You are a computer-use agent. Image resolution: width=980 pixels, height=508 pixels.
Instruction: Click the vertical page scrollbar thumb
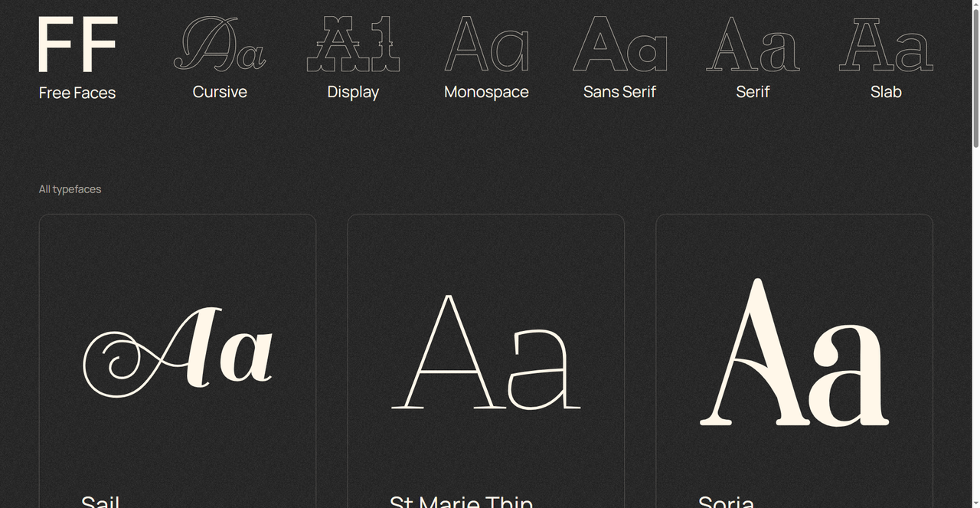(x=975, y=77)
